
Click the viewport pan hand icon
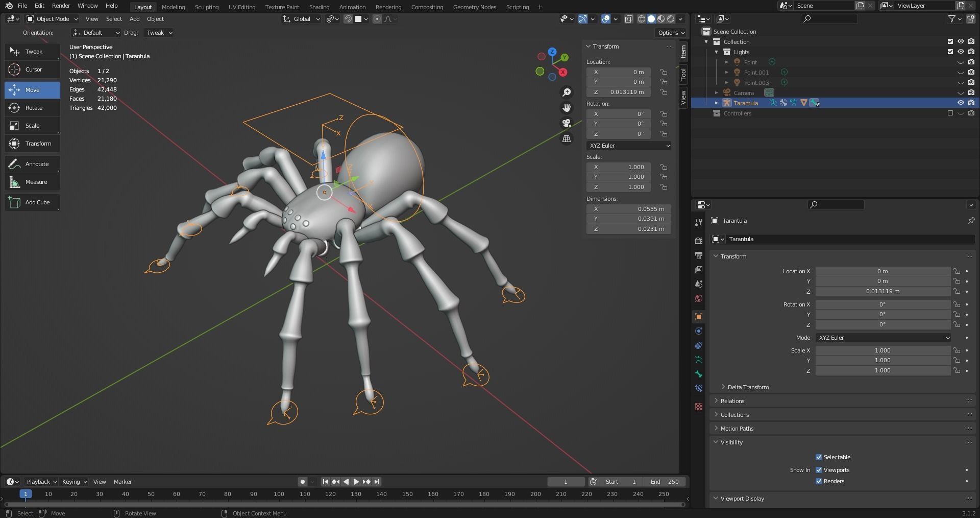(567, 108)
